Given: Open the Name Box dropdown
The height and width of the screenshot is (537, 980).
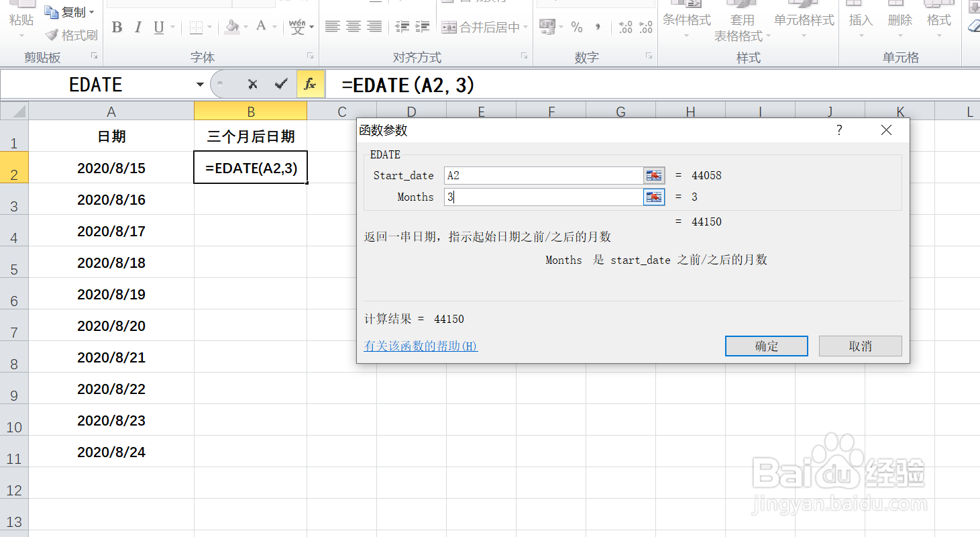Looking at the screenshot, I should [200, 85].
